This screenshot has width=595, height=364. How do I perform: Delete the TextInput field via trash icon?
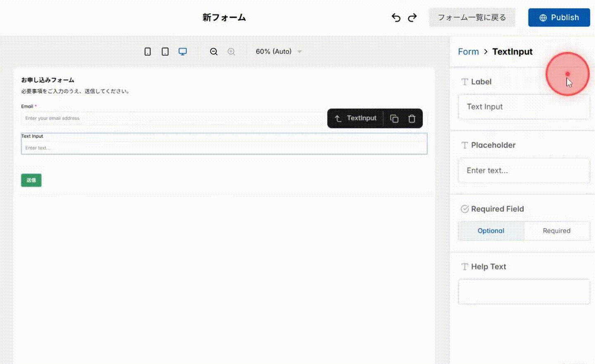point(412,118)
